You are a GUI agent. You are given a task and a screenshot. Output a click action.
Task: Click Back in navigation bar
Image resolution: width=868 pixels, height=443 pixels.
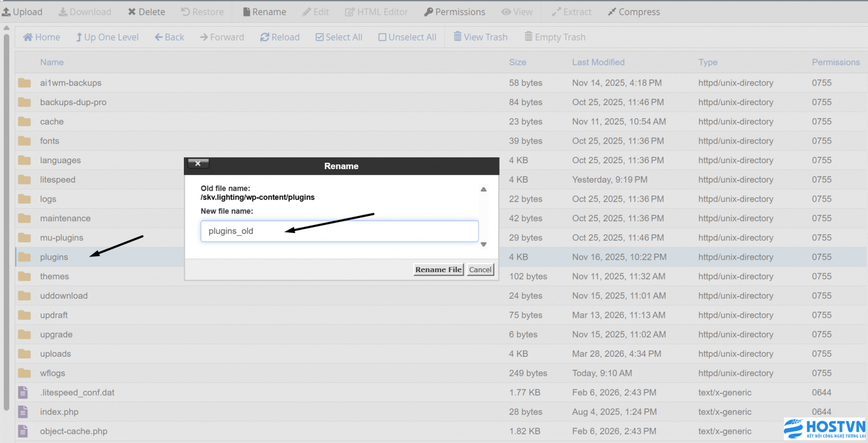coord(169,37)
